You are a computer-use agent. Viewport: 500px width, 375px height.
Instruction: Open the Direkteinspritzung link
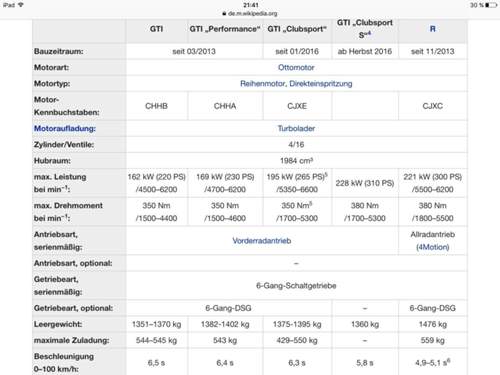321,84
